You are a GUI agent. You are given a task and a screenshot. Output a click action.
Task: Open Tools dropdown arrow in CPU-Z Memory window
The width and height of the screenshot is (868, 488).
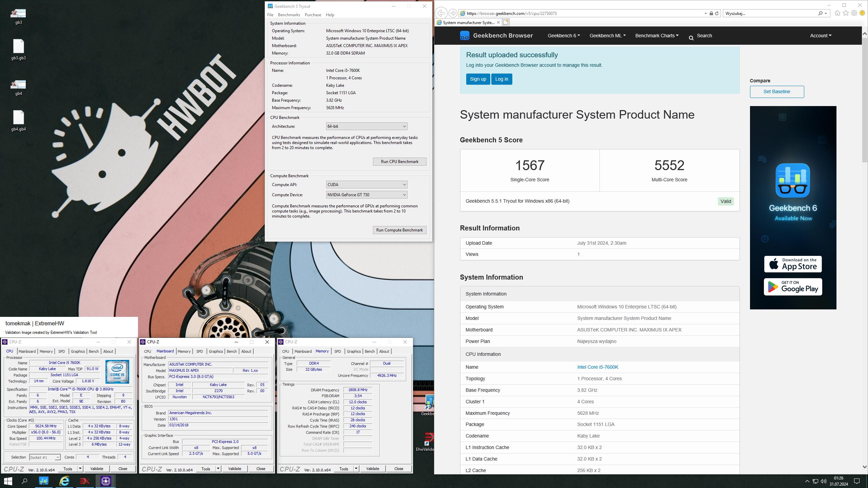pos(356,469)
